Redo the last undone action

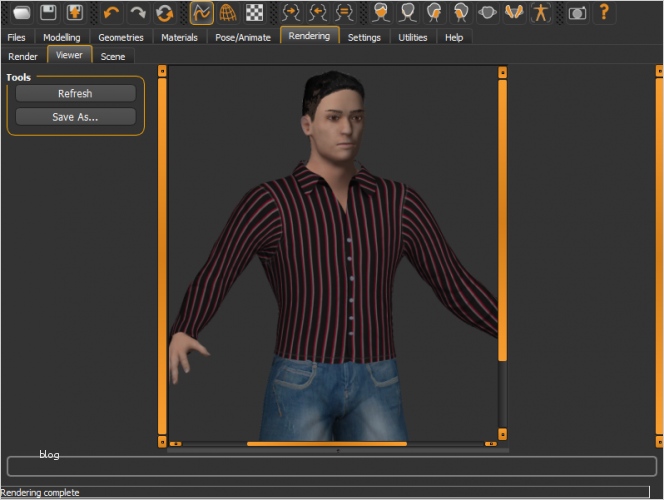138,13
